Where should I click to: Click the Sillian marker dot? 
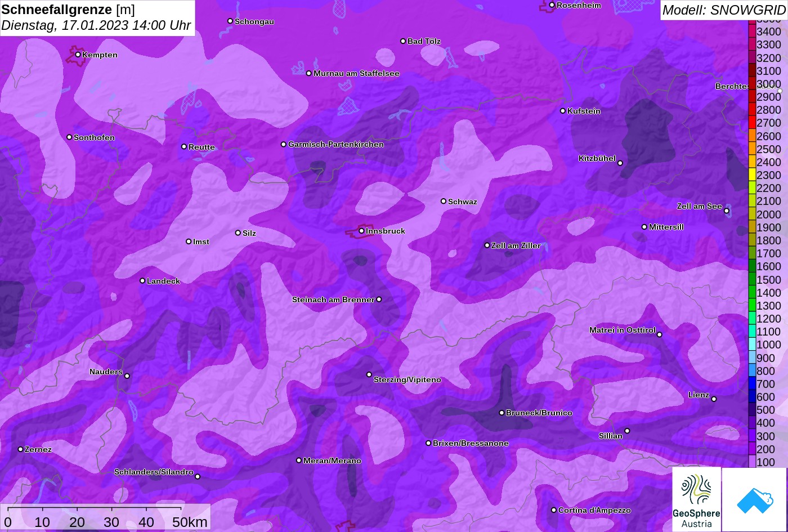[627, 431]
